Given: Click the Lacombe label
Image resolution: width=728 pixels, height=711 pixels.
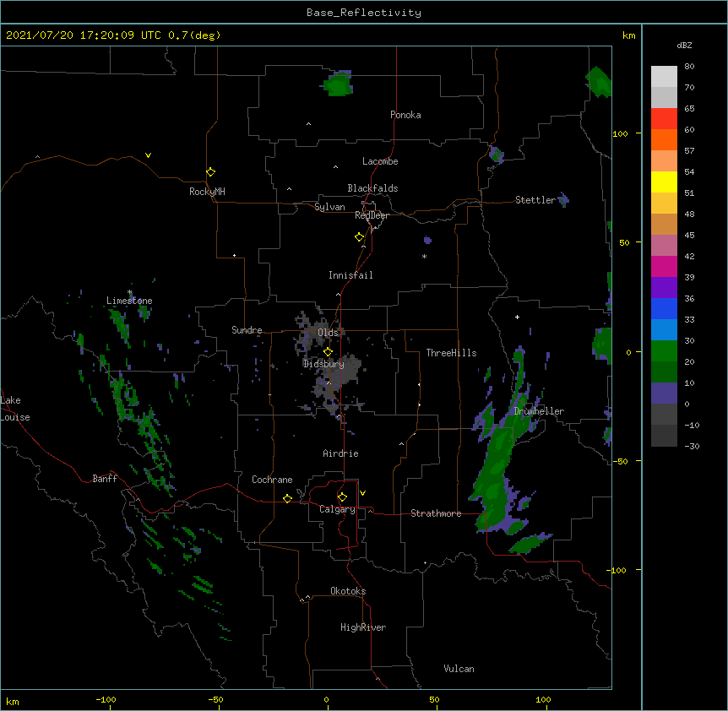Looking at the screenshot, I should [380, 161].
